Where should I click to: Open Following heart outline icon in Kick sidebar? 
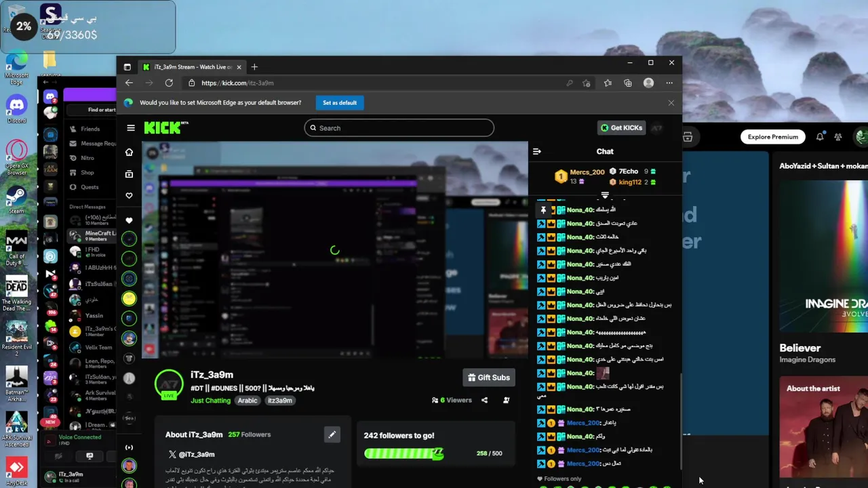click(129, 196)
